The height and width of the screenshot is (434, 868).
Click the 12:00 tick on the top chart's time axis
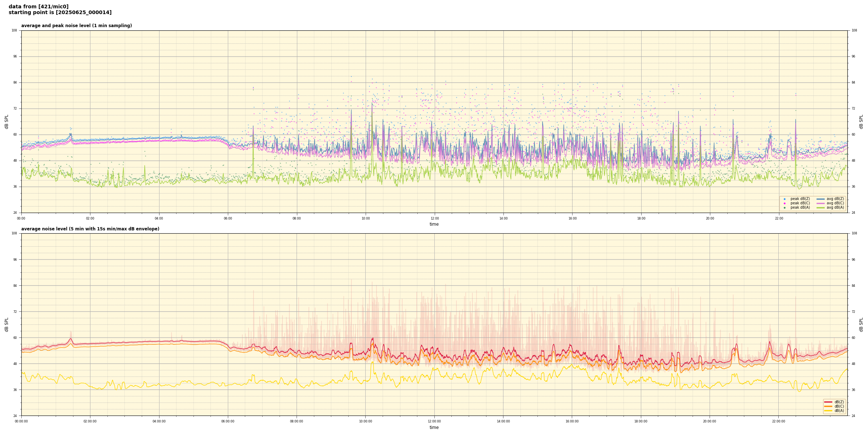[434, 218]
